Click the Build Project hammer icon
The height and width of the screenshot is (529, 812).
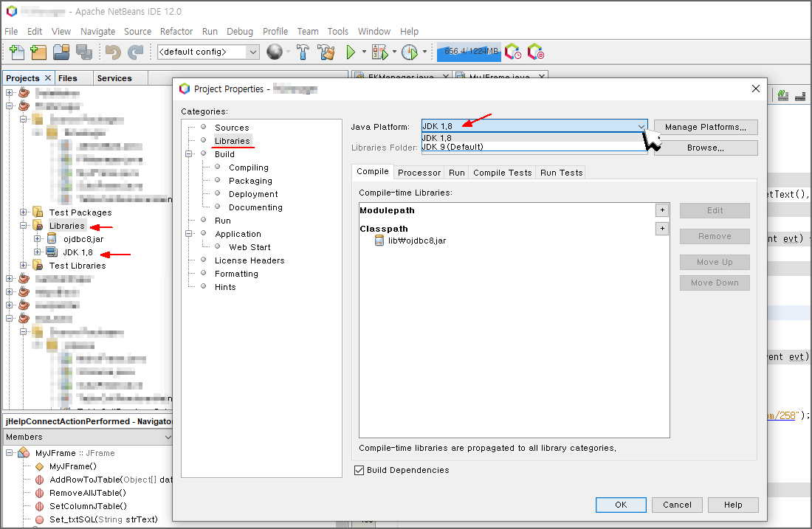(303, 52)
